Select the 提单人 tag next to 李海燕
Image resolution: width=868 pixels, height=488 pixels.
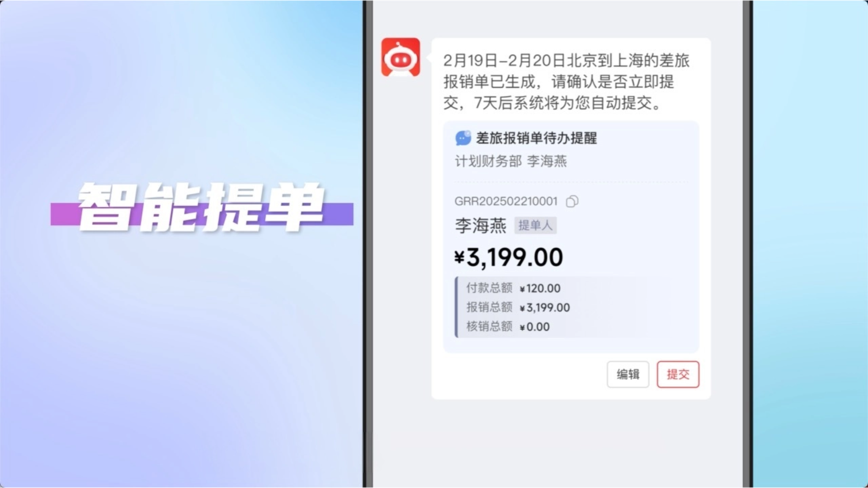pos(535,225)
